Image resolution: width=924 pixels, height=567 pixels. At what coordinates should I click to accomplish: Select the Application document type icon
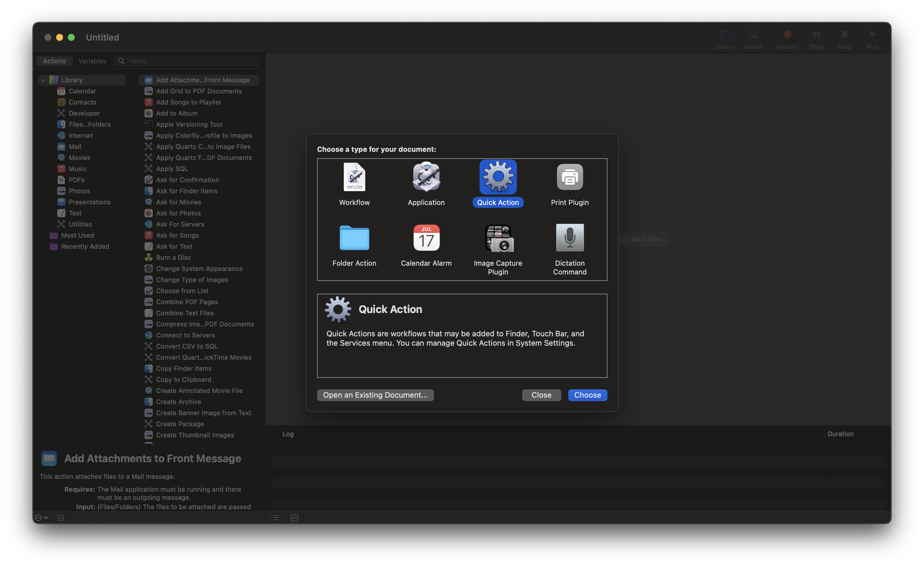(426, 177)
